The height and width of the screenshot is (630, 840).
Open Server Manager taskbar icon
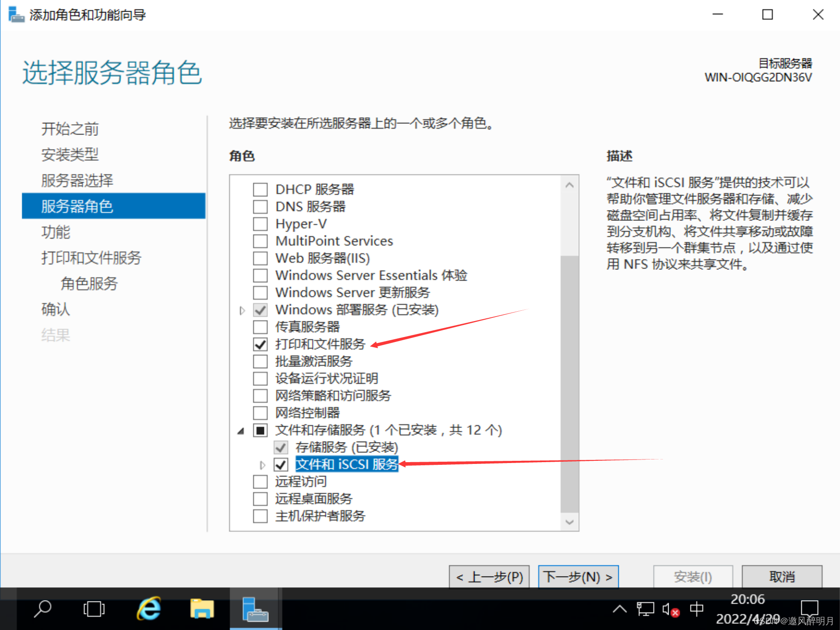tap(256, 609)
